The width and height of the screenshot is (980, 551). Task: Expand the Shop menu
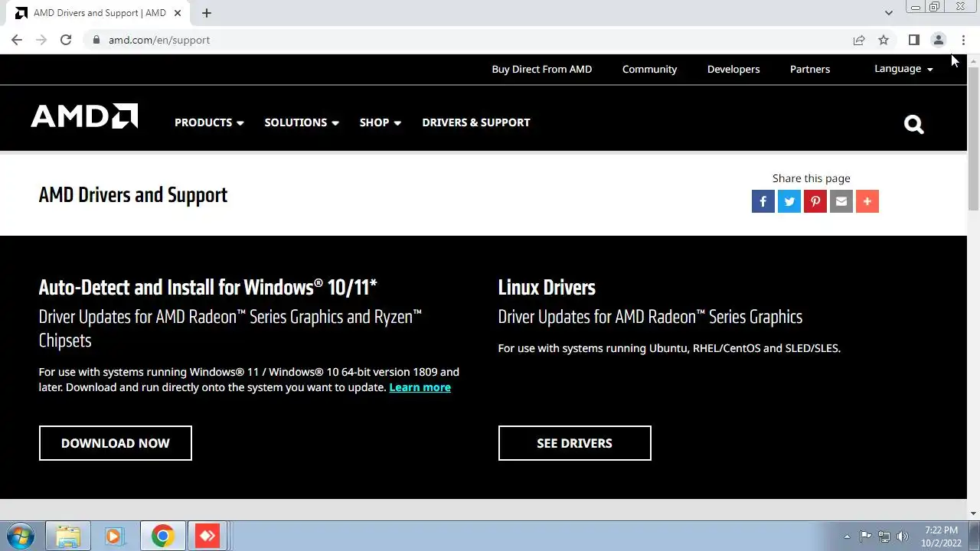(x=381, y=122)
